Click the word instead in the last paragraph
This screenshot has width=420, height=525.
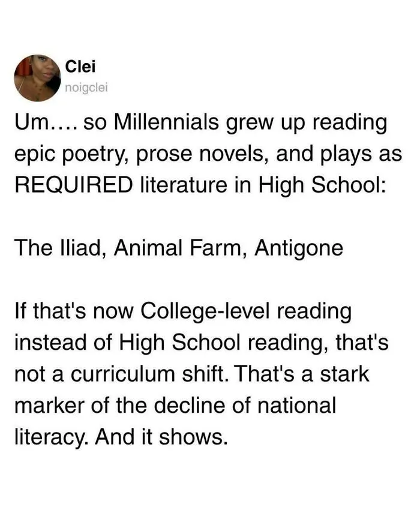pos(50,343)
